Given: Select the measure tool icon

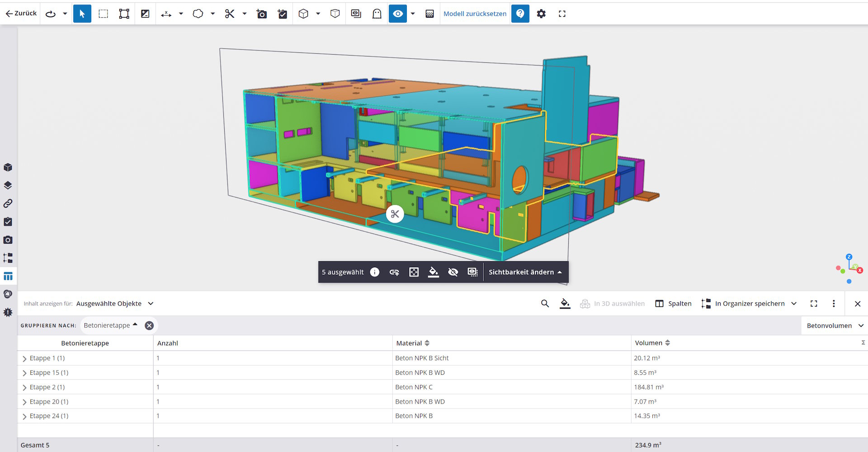Looking at the screenshot, I should pos(166,14).
